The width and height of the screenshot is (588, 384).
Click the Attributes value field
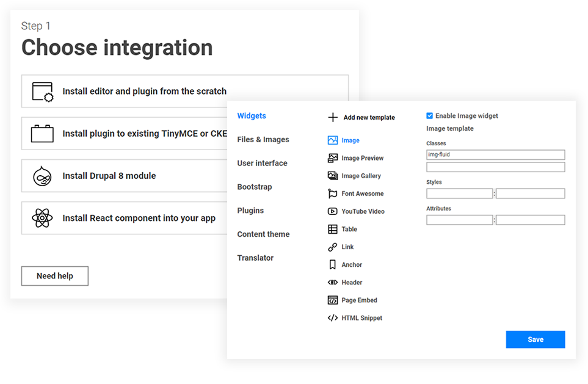point(530,220)
